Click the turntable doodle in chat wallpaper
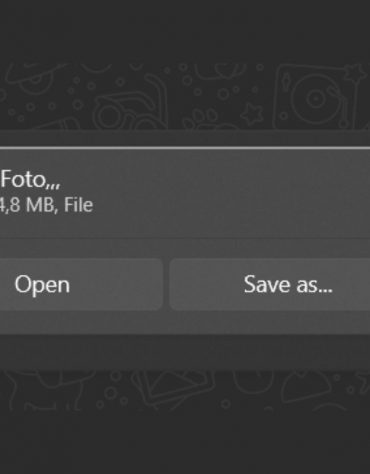Image resolution: width=370 pixels, height=474 pixels. pyautogui.click(x=313, y=97)
